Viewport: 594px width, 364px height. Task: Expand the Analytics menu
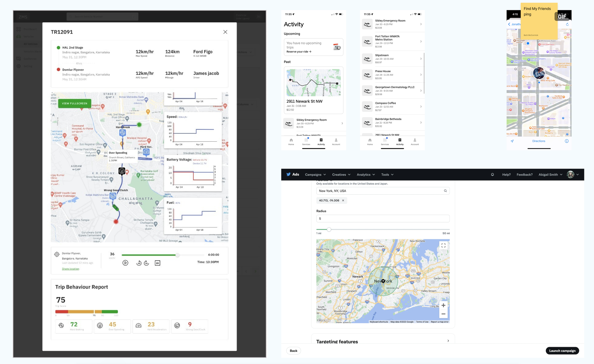click(x=365, y=175)
